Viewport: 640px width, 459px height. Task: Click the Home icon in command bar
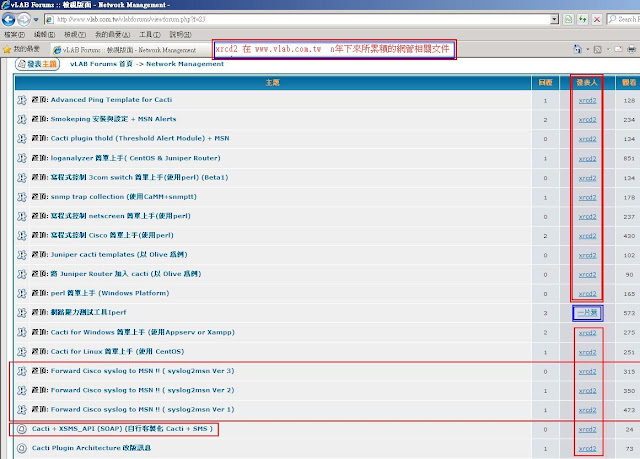coord(578,49)
